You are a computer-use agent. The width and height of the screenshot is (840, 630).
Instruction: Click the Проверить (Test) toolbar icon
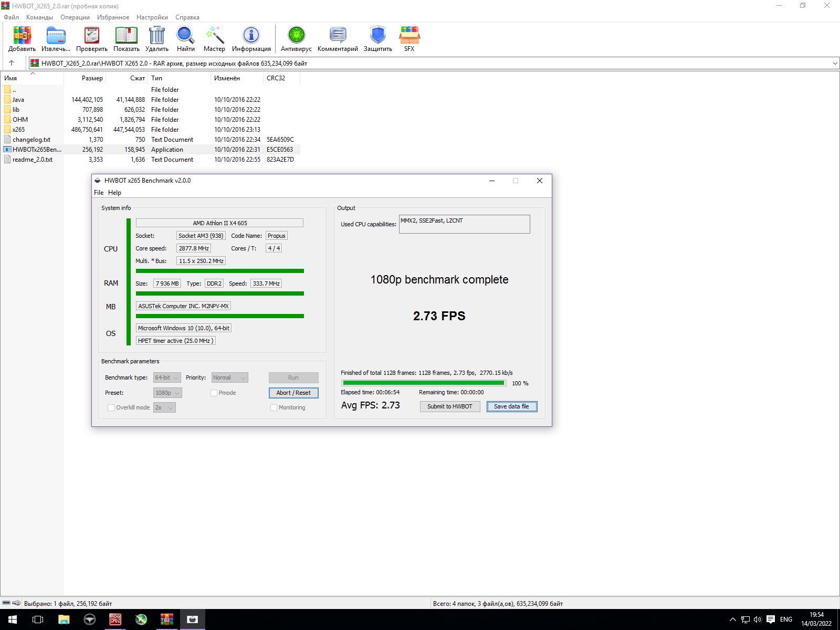[92, 39]
